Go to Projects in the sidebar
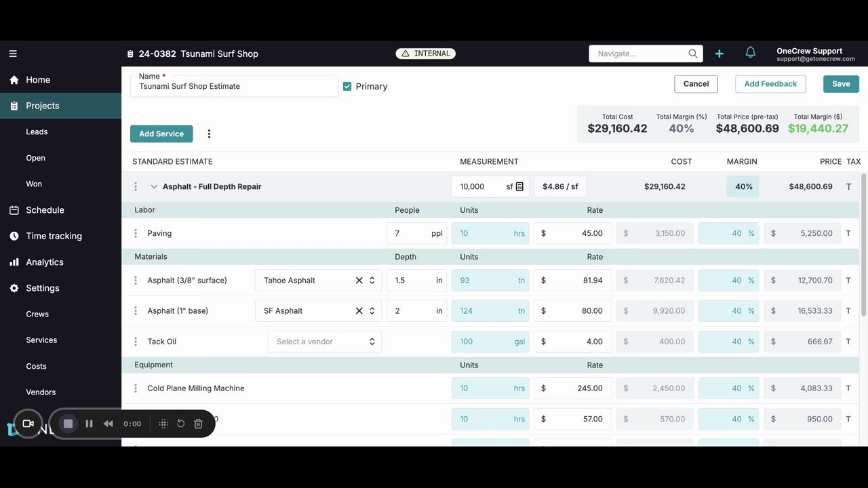The height and width of the screenshot is (488, 868). tap(61, 106)
